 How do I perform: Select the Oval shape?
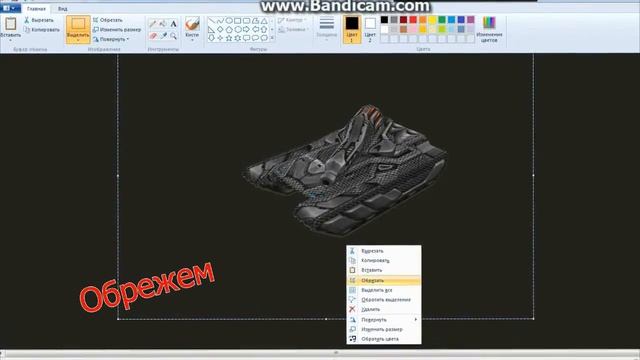(229, 20)
